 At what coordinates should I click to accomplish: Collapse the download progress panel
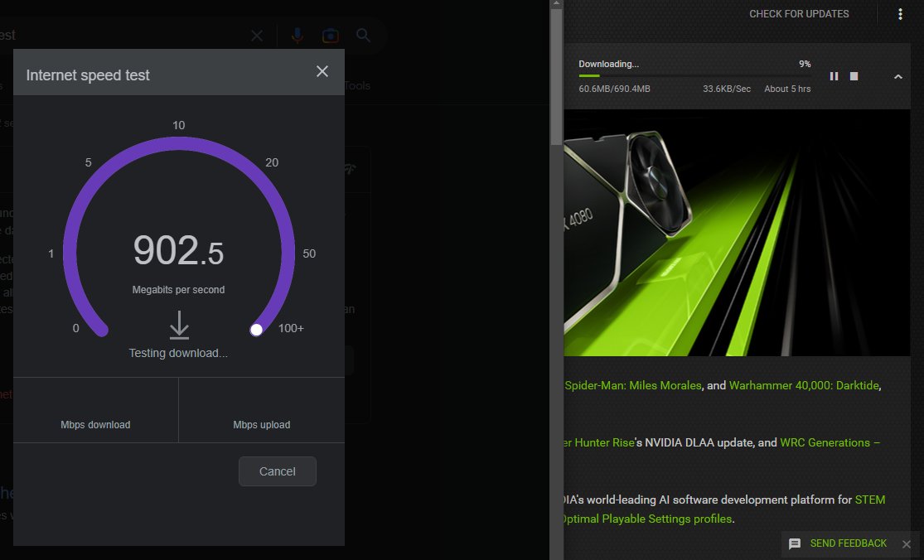tap(898, 76)
